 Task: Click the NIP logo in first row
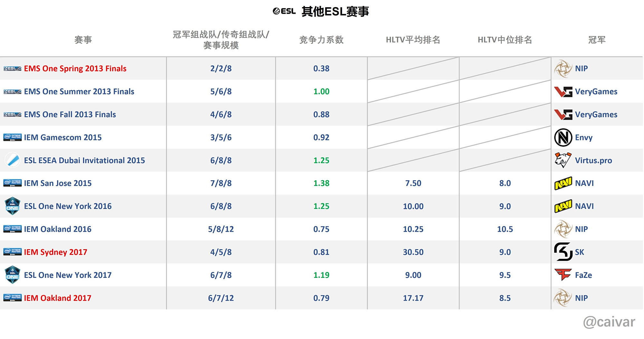[x=563, y=69]
